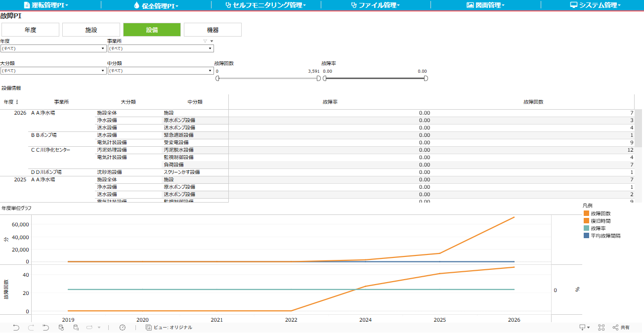Click the 故障率 legend color swatch

pos(586,228)
